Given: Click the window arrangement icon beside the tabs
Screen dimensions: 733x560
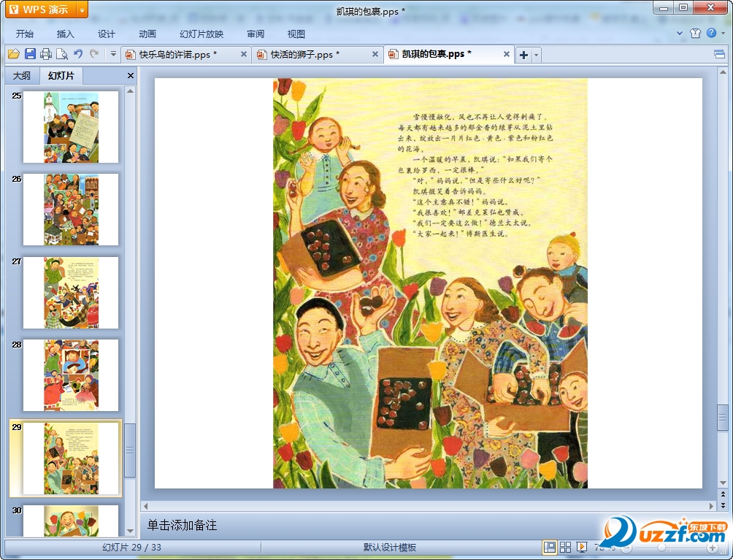Looking at the screenshot, I should [x=719, y=55].
